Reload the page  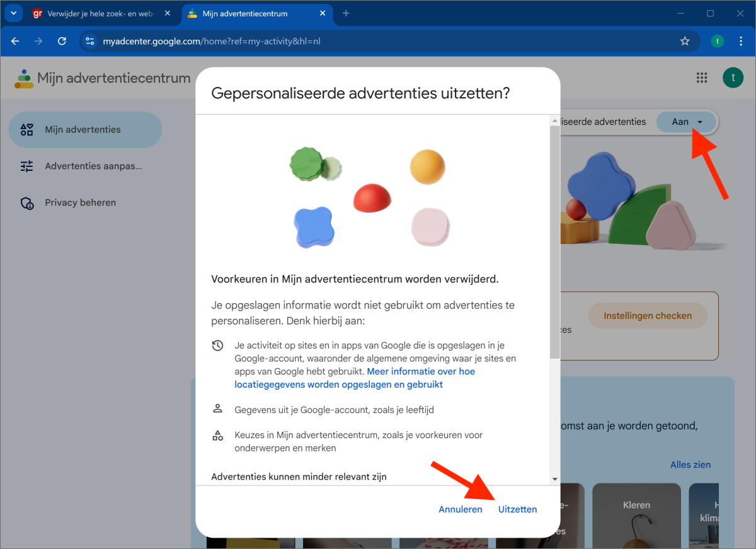tap(62, 41)
